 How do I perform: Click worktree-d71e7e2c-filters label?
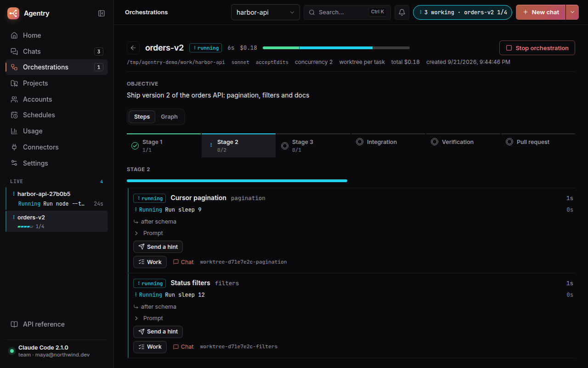(x=239, y=347)
